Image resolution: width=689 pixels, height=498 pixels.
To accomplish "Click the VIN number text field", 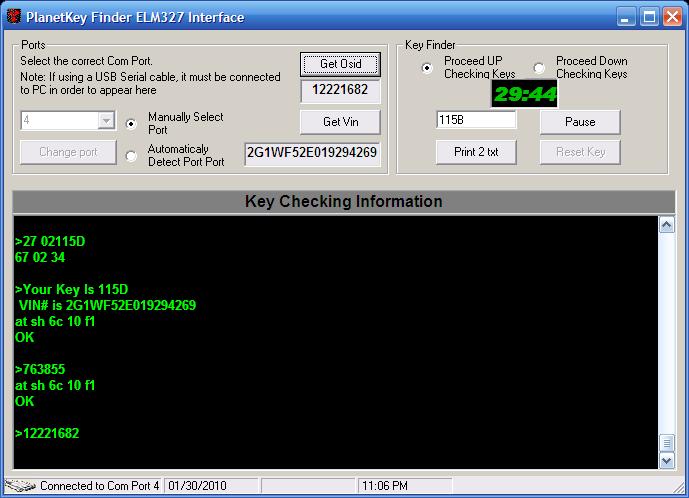I will point(312,153).
